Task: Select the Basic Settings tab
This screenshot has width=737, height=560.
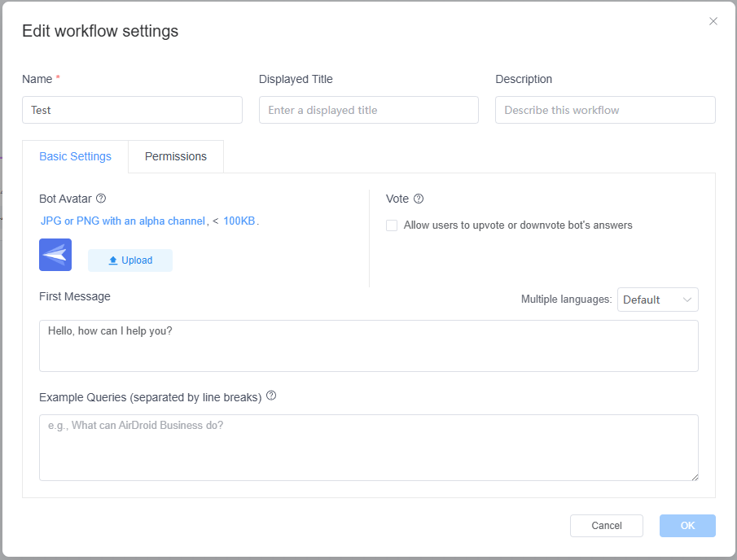Action: (75, 156)
